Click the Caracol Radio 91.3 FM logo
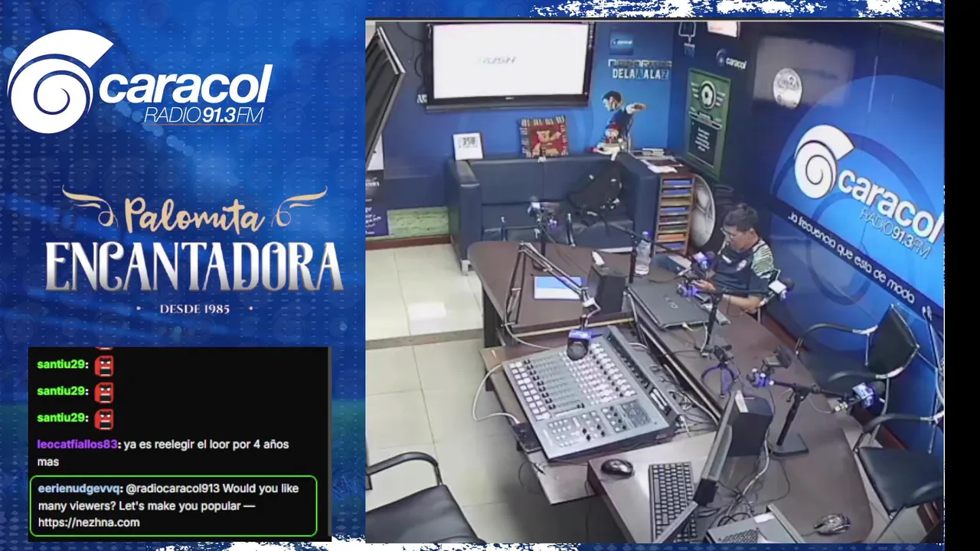Screen dimensions: 980x551 tap(140, 81)
